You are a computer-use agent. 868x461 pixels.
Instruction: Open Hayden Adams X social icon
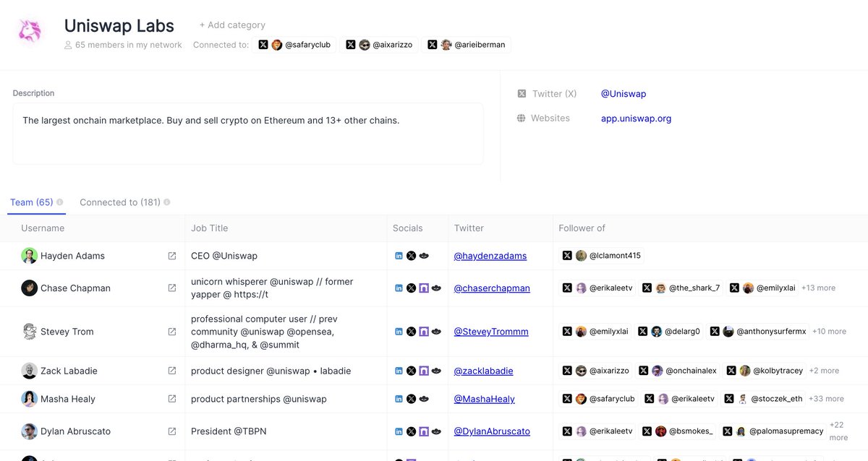click(411, 256)
